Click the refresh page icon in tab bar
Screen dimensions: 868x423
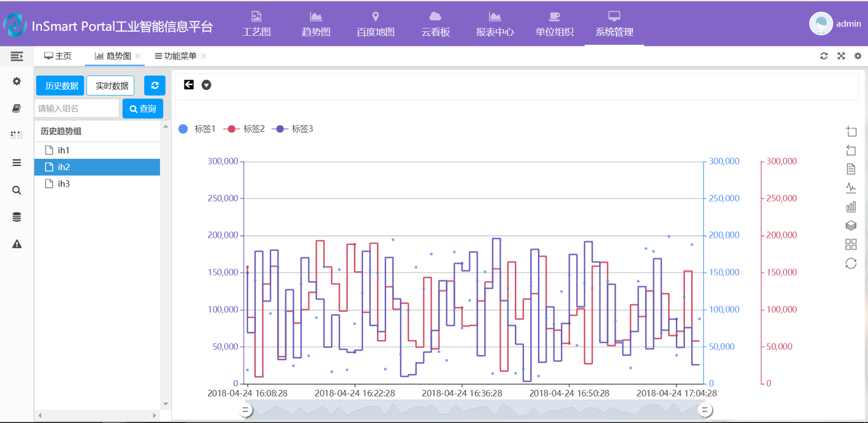click(824, 56)
